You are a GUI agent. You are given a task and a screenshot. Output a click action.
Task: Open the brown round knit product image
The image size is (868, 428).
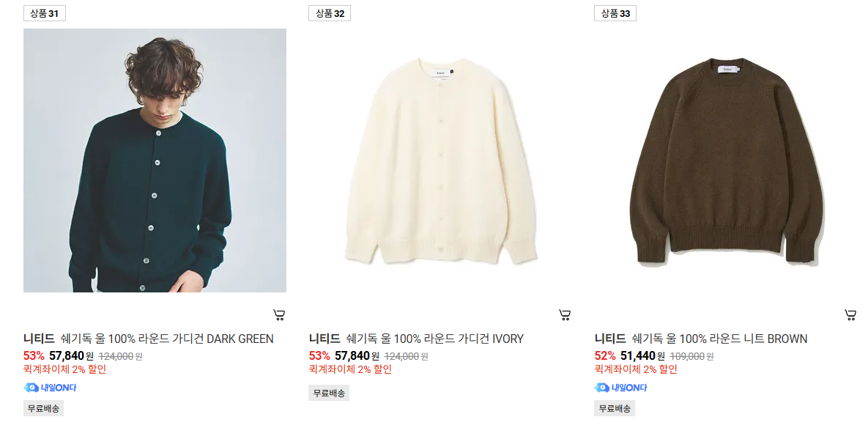click(726, 160)
